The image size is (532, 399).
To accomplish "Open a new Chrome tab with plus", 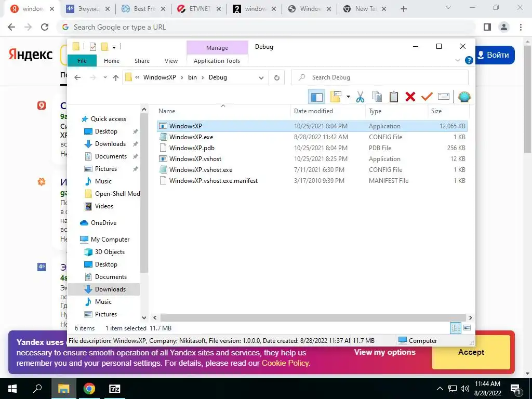I will (x=403, y=9).
